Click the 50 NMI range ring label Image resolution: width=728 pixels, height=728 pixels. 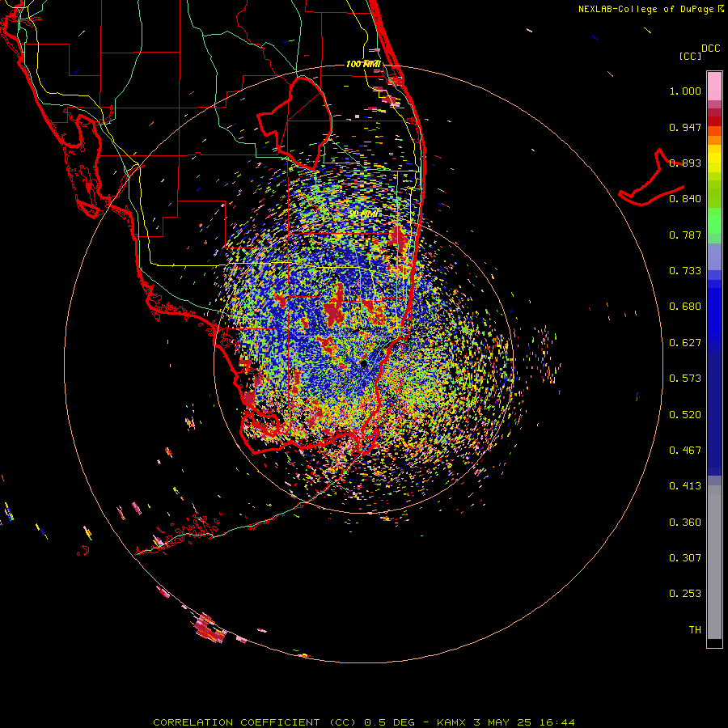pos(363,214)
